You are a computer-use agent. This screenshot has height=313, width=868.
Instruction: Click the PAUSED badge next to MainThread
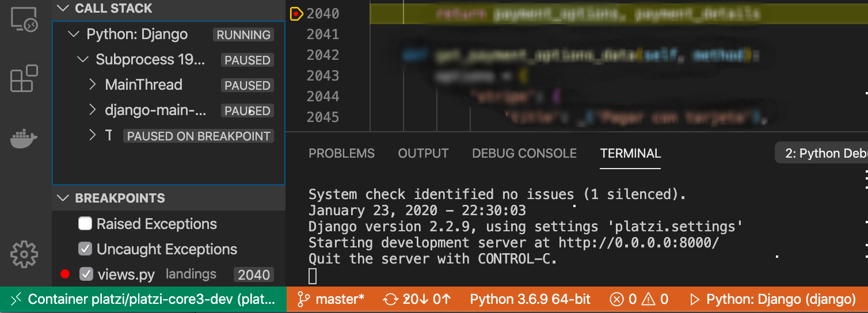(248, 86)
